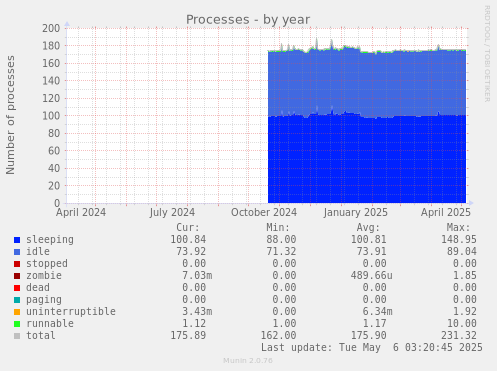Click the 'October 2024' x-axis label
Viewport: 497px width, 371px height.
point(264,213)
